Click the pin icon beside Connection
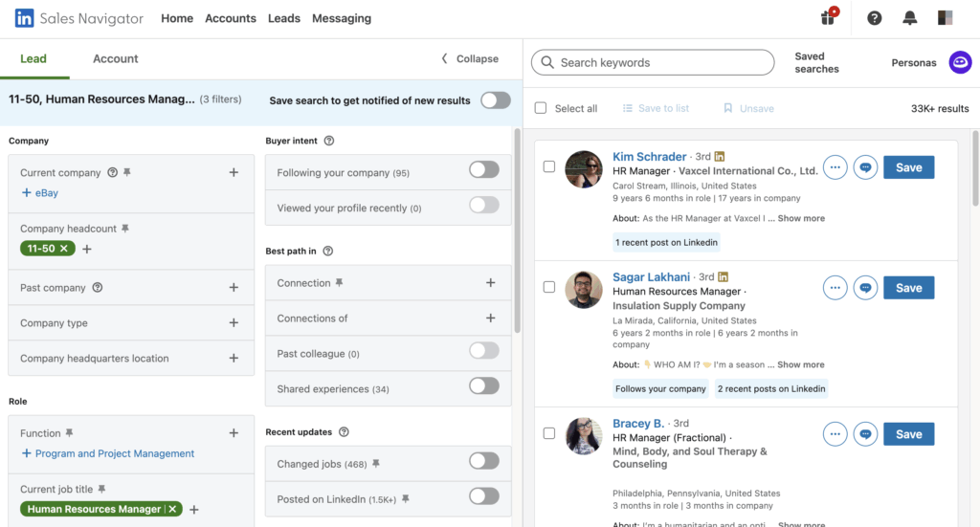This screenshot has height=527, width=980. point(339,283)
